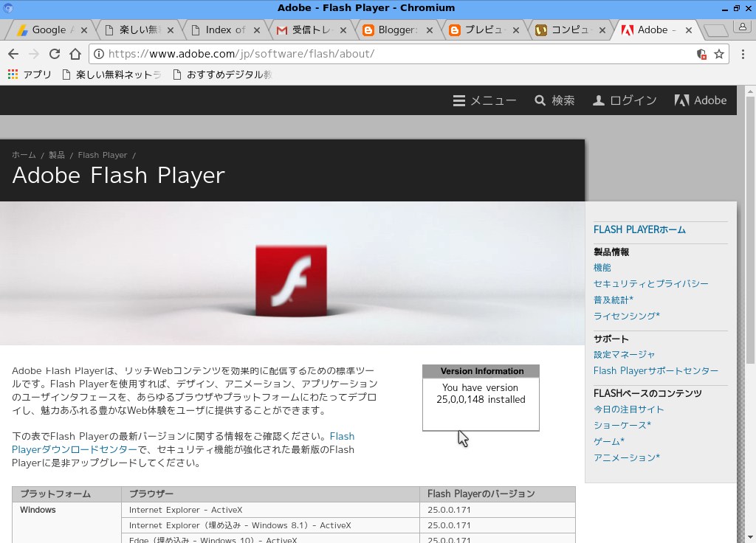Switch to the Blogger tab
Viewport: 756px width, 543px height.
(397, 30)
